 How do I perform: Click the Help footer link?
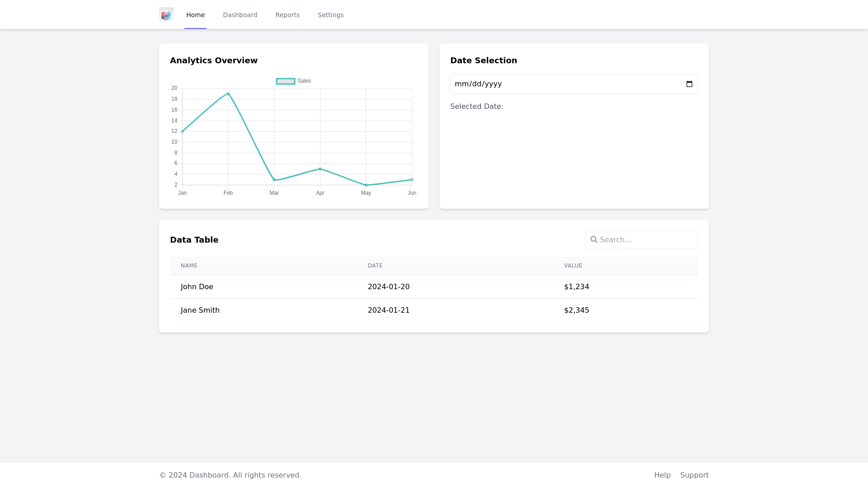tap(662, 475)
